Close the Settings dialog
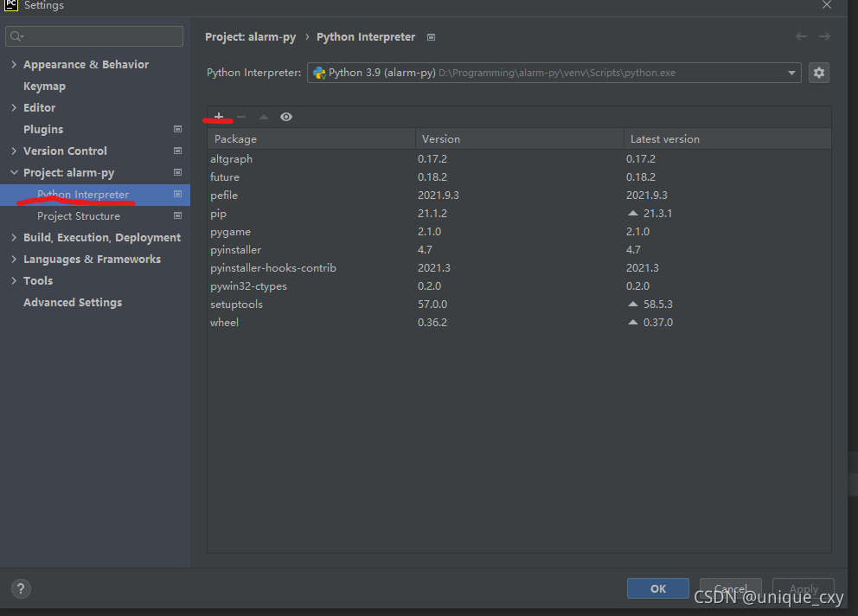 click(827, 5)
